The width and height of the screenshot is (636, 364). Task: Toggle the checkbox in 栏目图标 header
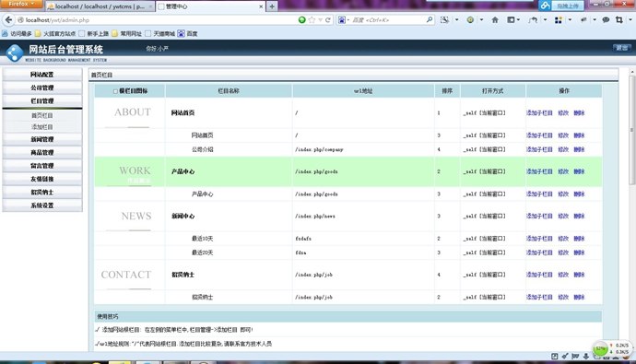point(115,91)
